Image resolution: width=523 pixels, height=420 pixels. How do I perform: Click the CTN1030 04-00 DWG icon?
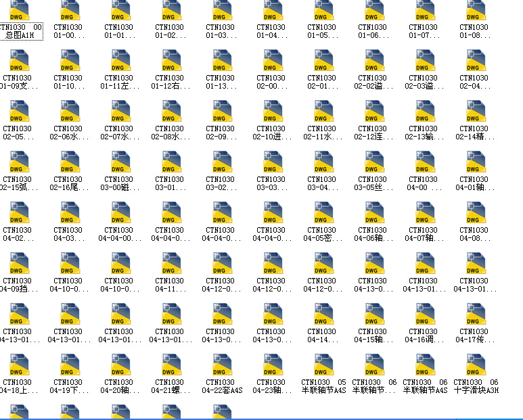425,162
